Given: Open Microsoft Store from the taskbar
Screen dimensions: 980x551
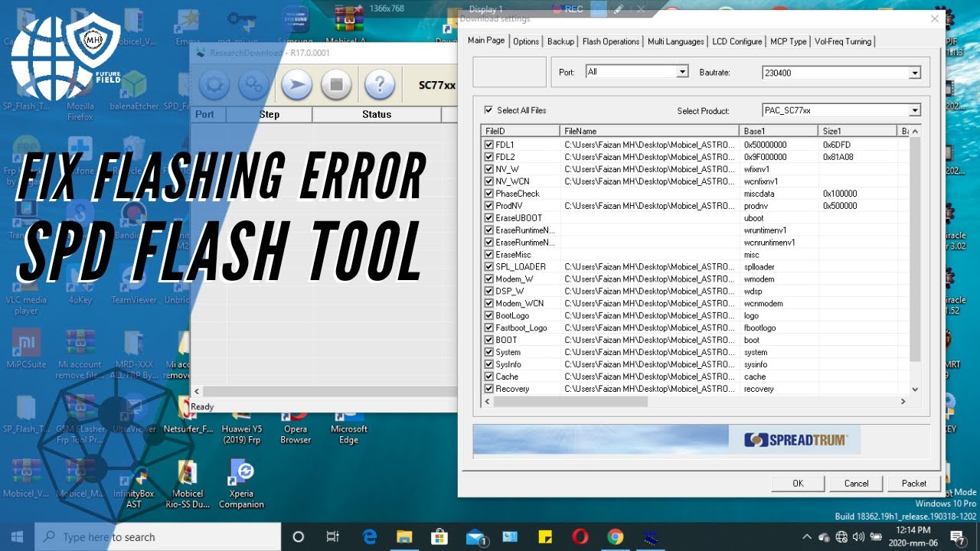Looking at the screenshot, I should [439, 536].
